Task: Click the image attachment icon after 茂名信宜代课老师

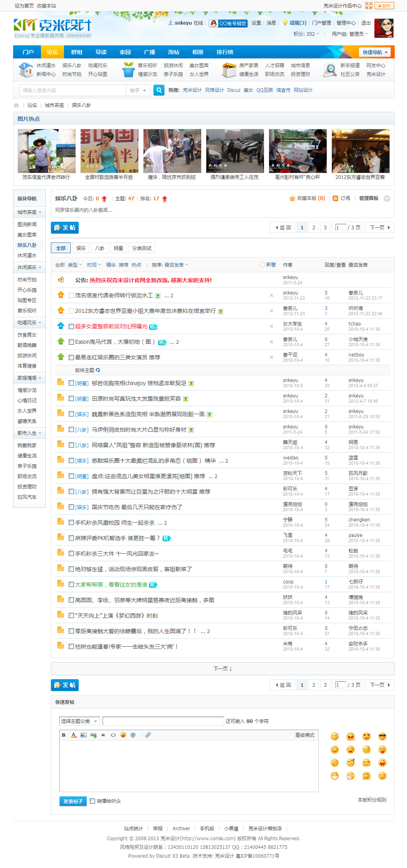Action: point(158,296)
